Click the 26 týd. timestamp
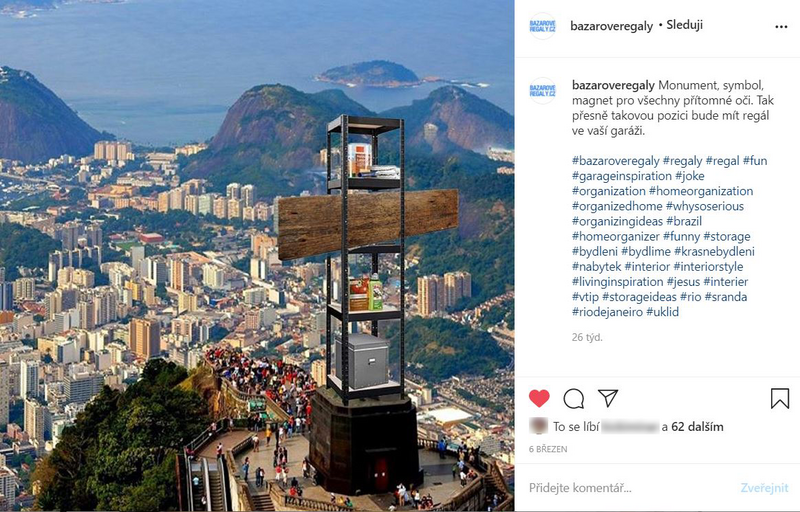Screen dimensions: 800x512 pyautogui.click(x=587, y=337)
